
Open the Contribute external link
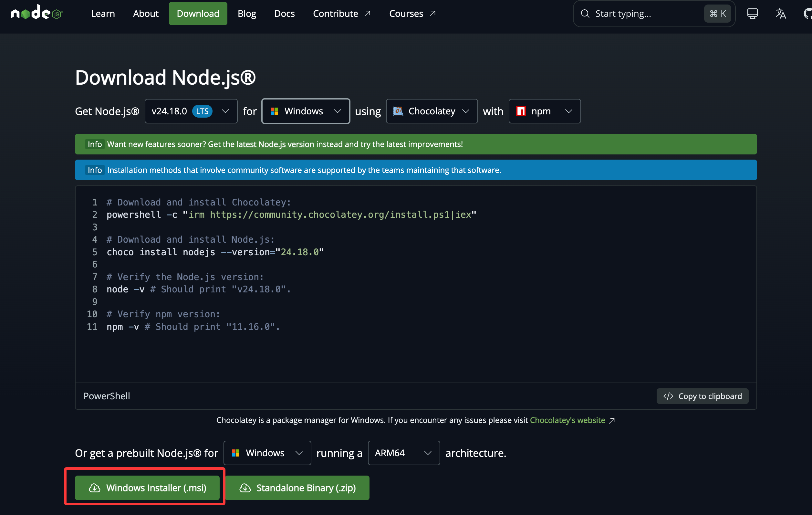pyautogui.click(x=342, y=14)
